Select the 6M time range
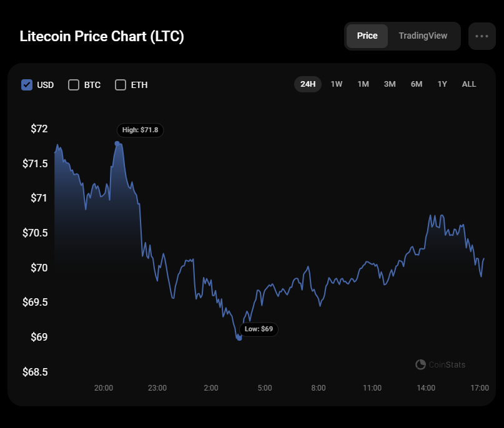This screenshot has height=428, width=504. pos(417,84)
